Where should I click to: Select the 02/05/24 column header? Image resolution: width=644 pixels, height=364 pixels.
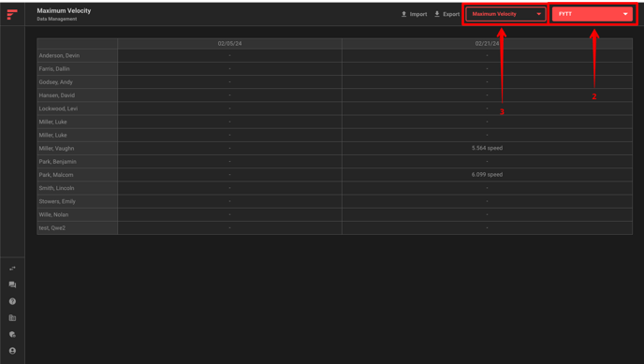pos(229,43)
